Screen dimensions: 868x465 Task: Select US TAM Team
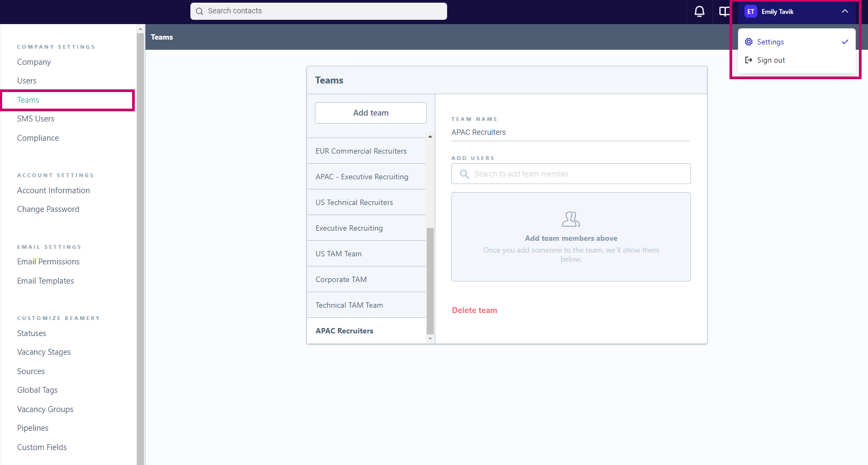[x=366, y=254]
